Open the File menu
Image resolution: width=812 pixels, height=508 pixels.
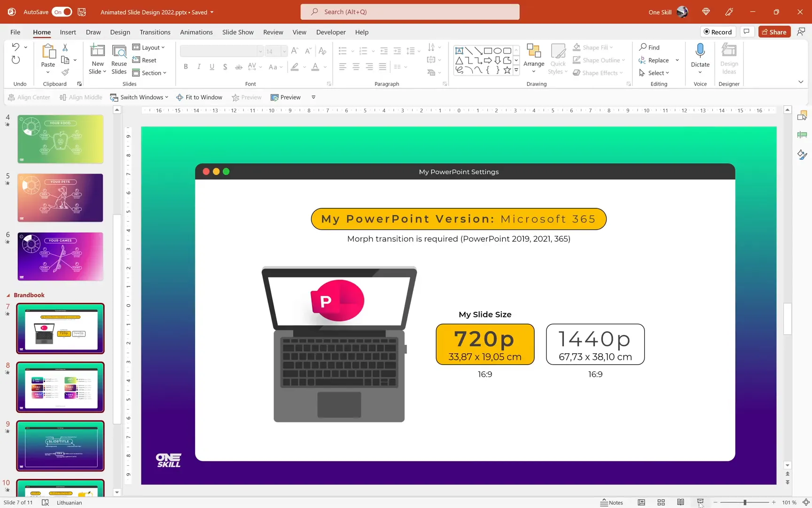pos(16,32)
